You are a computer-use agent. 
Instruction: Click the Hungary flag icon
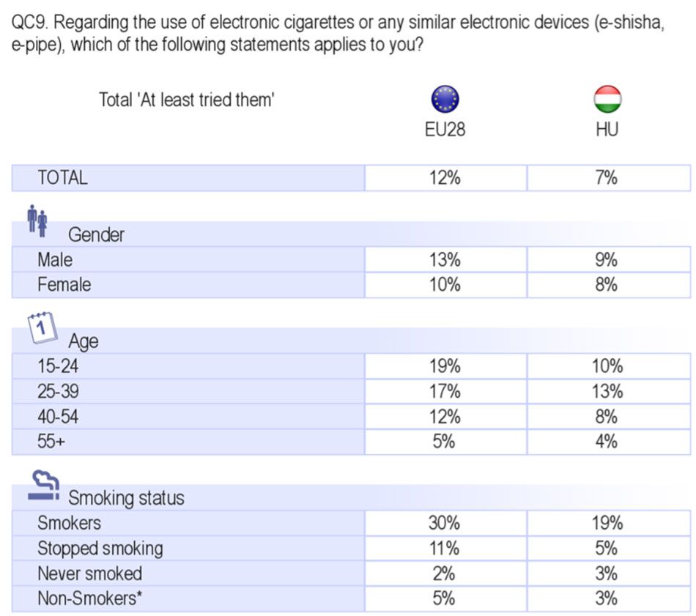tap(607, 99)
